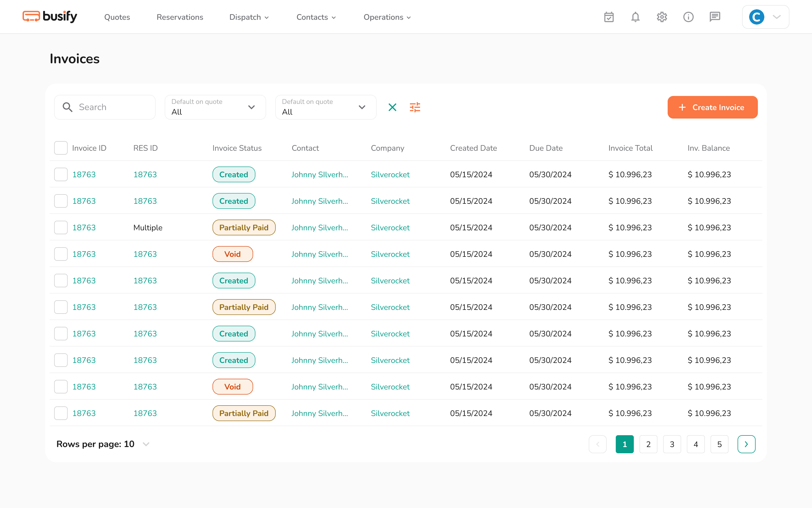Check the first Void row checkbox

point(61,254)
